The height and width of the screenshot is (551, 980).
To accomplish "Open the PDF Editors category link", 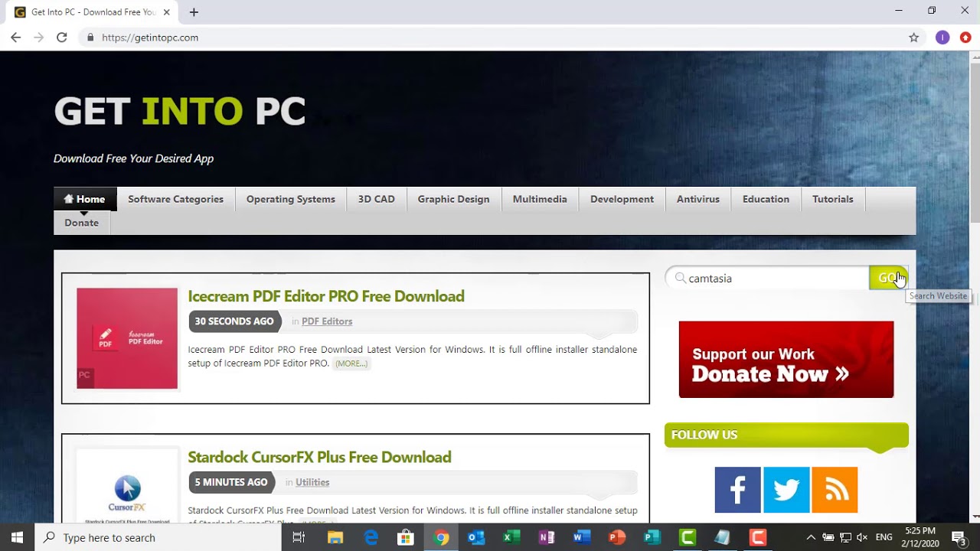I will click(327, 321).
